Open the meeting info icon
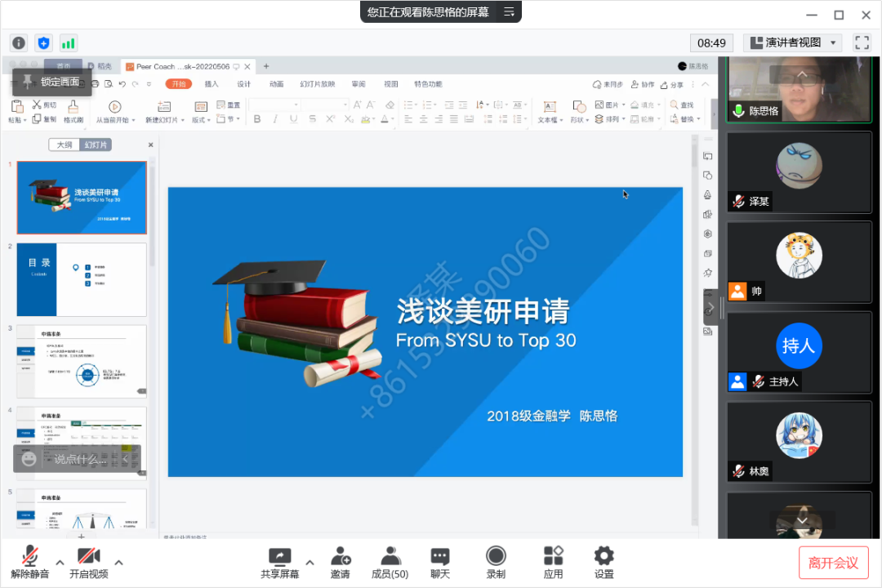Viewport: 882px width, 588px height. [19, 43]
